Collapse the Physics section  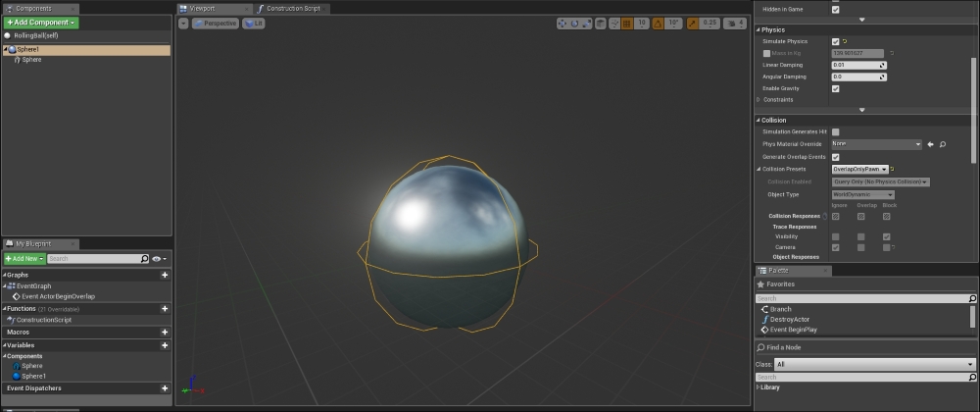759,30
